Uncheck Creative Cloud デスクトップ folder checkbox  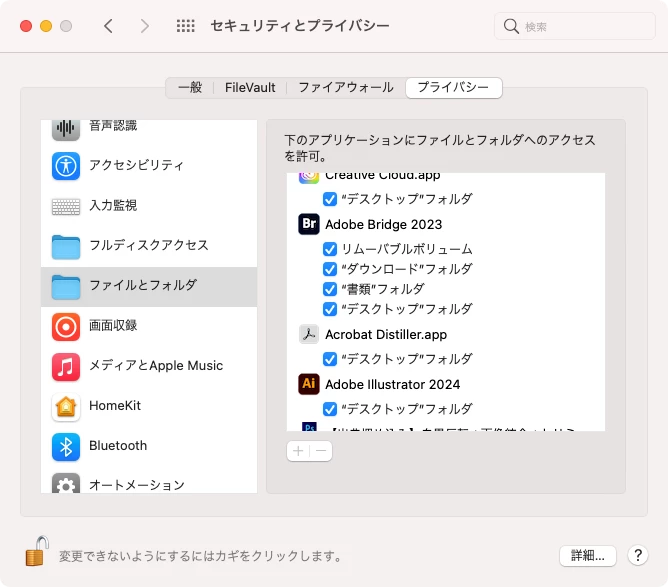[x=330, y=199]
